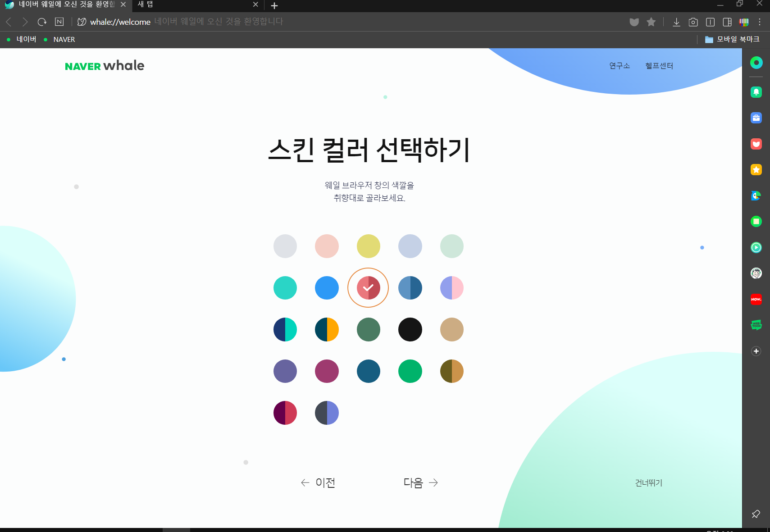The image size is (770, 532).
Task: Open the red Pocket-style icon in sidebar
Action: coord(756,144)
